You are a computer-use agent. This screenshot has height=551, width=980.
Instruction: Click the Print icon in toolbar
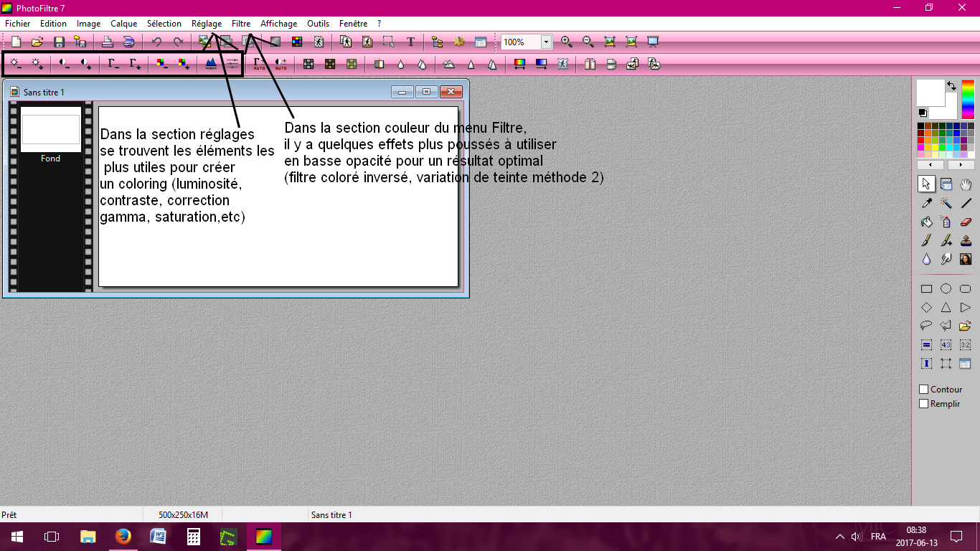click(x=107, y=42)
